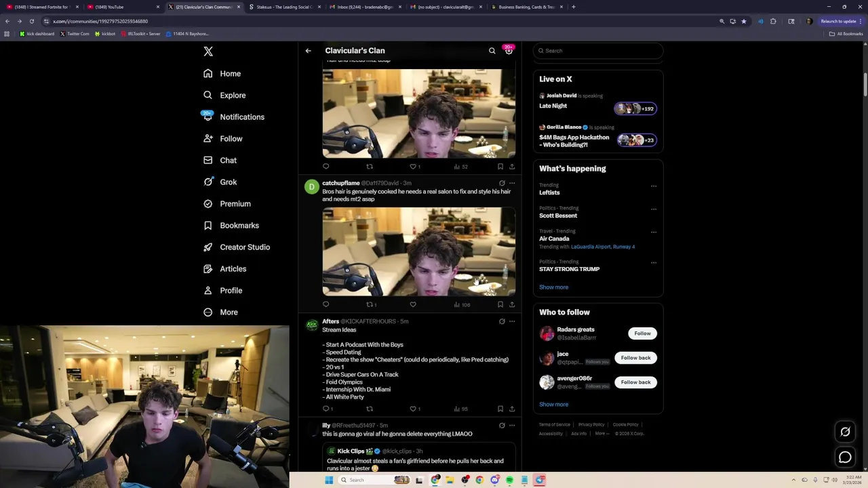Like Afters Stream Ideas post
The width and height of the screenshot is (868, 488).
click(x=414, y=409)
